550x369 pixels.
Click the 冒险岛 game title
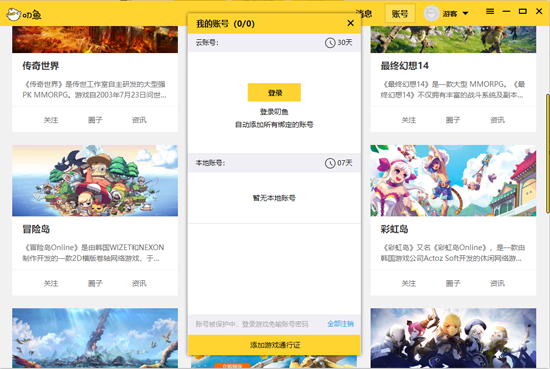pos(36,229)
